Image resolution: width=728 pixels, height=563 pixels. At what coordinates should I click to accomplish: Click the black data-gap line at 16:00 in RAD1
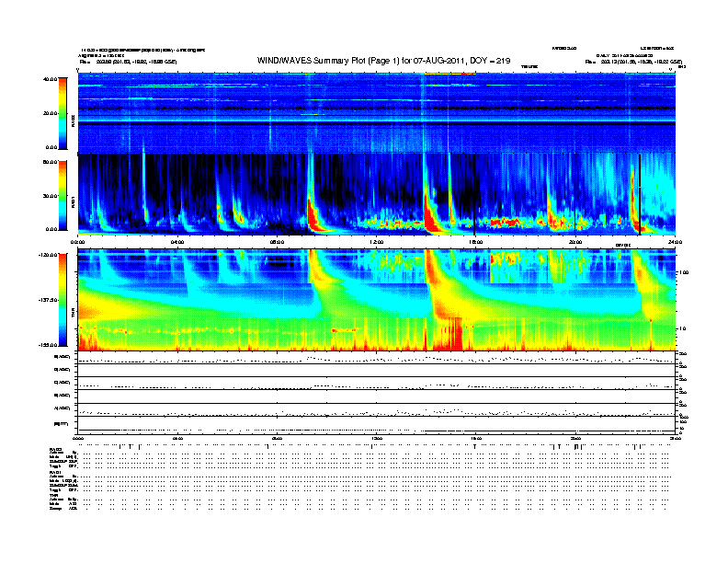(474, 195)
